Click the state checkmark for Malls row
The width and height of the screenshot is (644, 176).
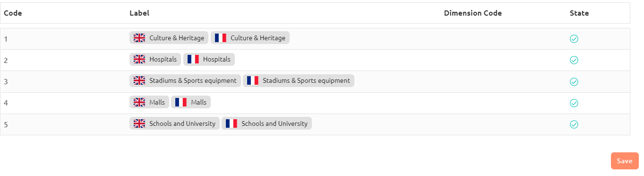[574, 103]
